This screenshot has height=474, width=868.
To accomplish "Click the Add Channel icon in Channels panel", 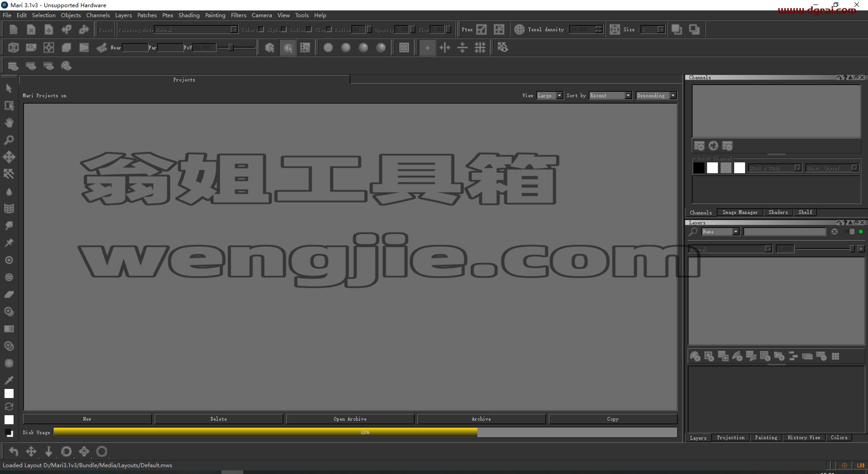I will tap(699, 146).
